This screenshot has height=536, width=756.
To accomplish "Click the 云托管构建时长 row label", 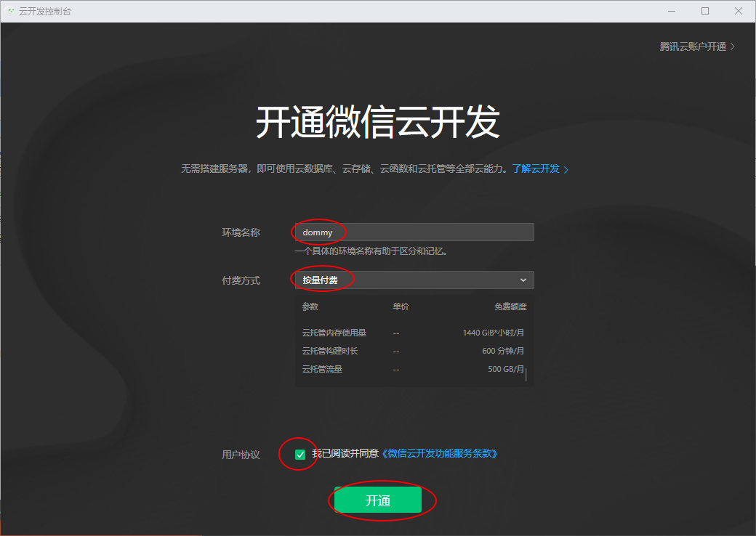I will tap(330, 351).
